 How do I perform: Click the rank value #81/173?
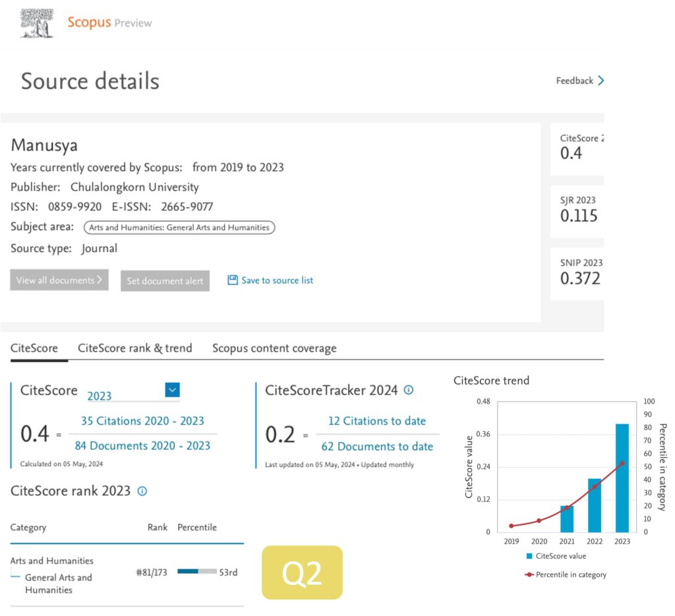[x=152, y=572]
